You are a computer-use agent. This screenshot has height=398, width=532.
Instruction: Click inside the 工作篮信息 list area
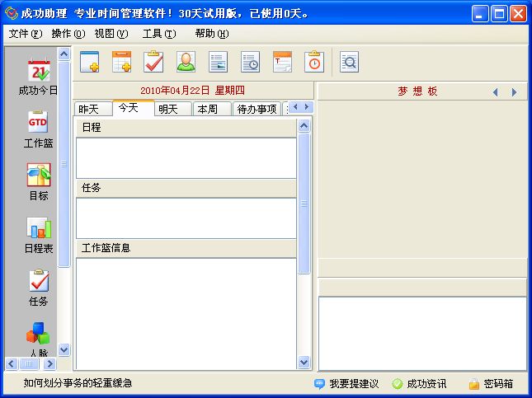(x=186, y=314)
